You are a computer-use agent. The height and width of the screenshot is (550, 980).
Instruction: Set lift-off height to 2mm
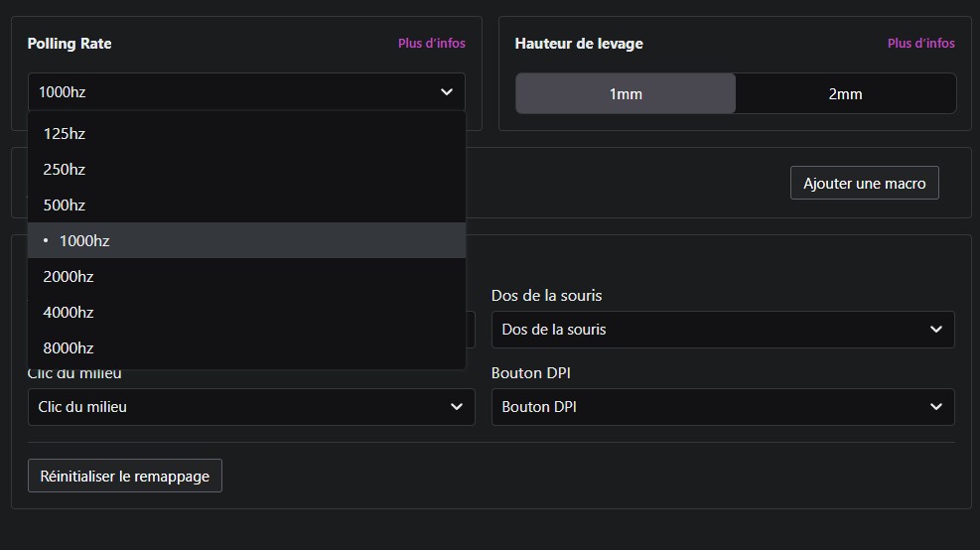[846, 93]
